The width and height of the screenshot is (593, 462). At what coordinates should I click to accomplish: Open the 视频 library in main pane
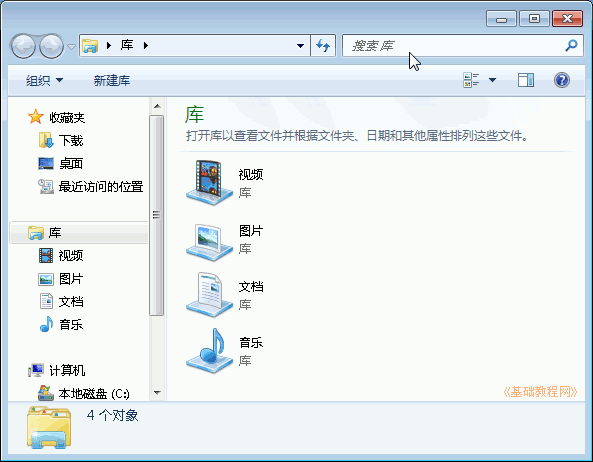[x=225, y=183]
